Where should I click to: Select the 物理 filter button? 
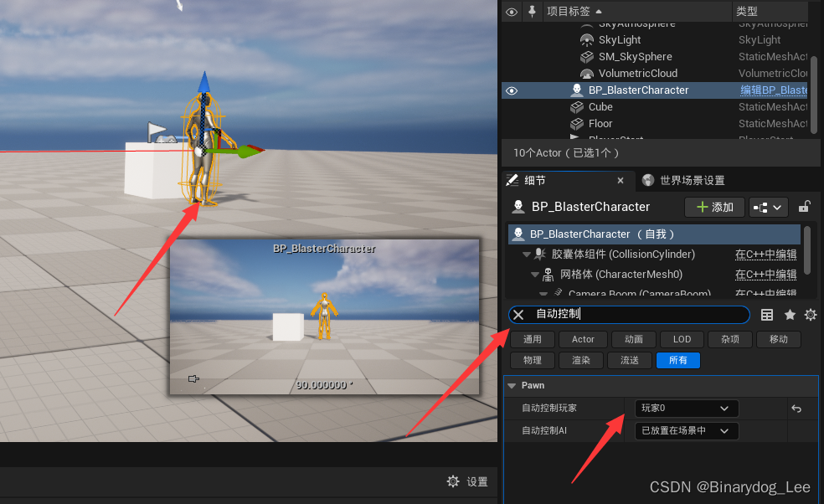tap(533, 361)
